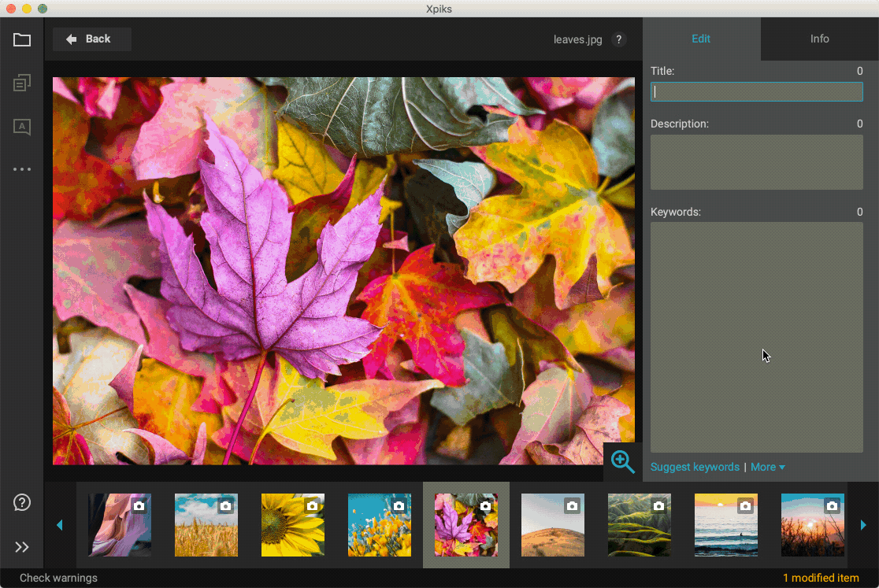The width and height of the screenshot is (879, 588).
Task: Open the help question mark in the sidebar
Action: (x=22, y=502)
